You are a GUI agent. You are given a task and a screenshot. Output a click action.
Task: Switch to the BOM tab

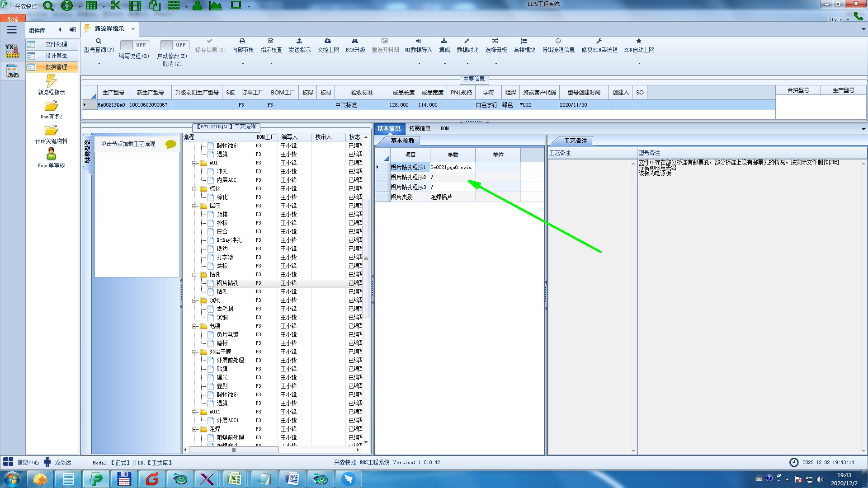pyautogui.click(x=444, y=128)
